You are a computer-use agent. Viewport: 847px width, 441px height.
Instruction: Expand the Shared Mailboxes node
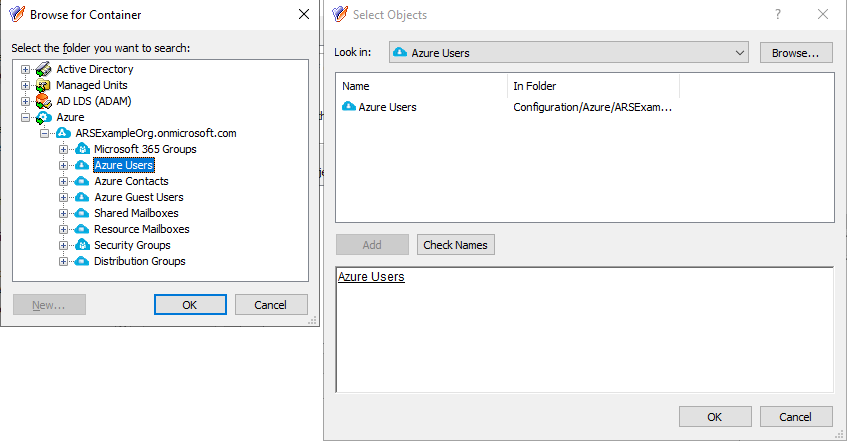coord(63,213)
